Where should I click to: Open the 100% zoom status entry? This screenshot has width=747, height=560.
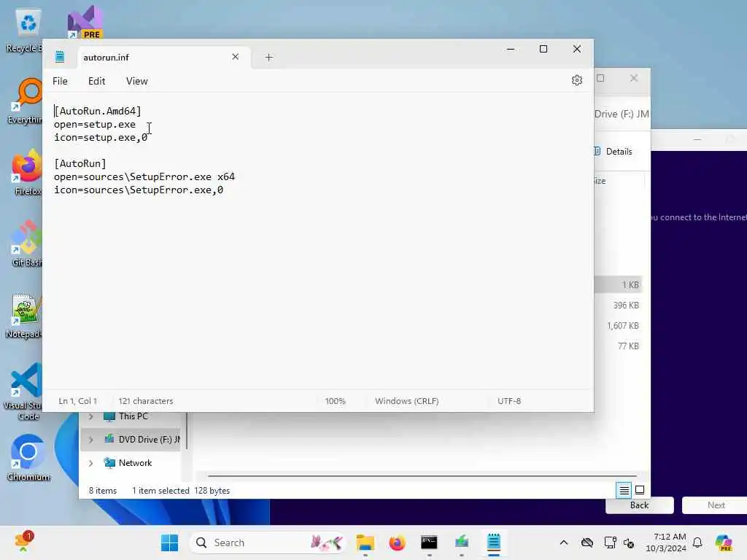(336, 401)
